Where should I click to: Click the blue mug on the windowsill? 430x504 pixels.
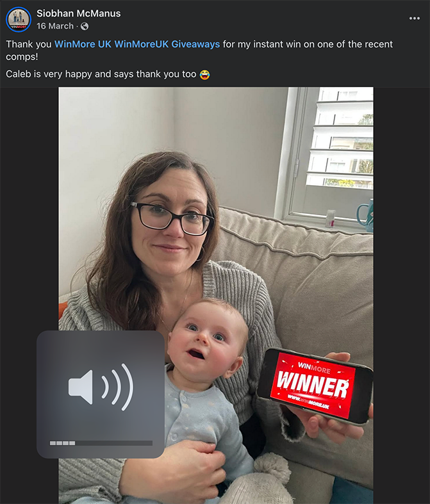point(366,215)
